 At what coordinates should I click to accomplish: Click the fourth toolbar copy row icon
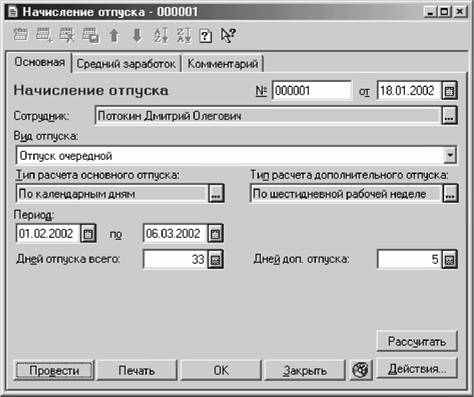(90, 35)
